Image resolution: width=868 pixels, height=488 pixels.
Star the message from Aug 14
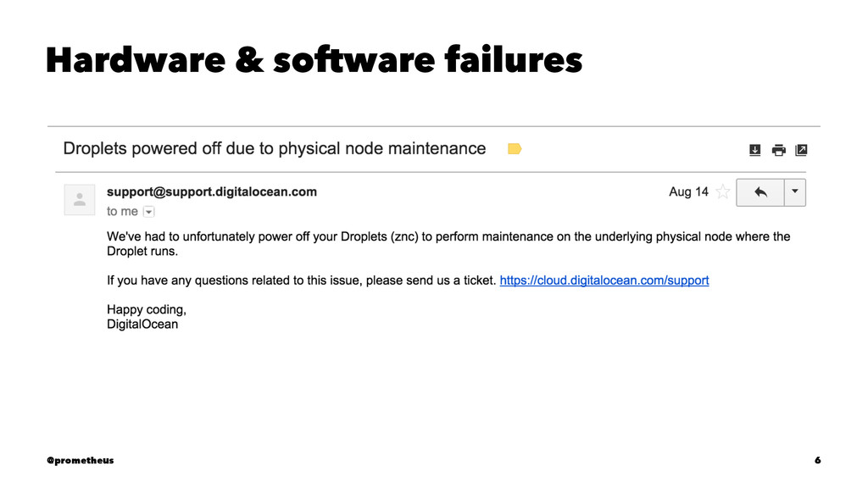point(722,192)
